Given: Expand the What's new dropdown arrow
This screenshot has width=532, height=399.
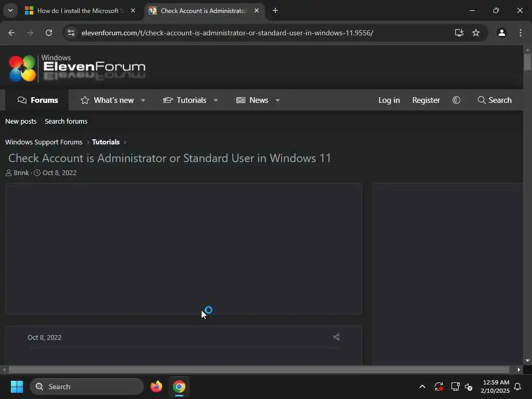Looking at the screenshot, I should click(x=143, y=100).
